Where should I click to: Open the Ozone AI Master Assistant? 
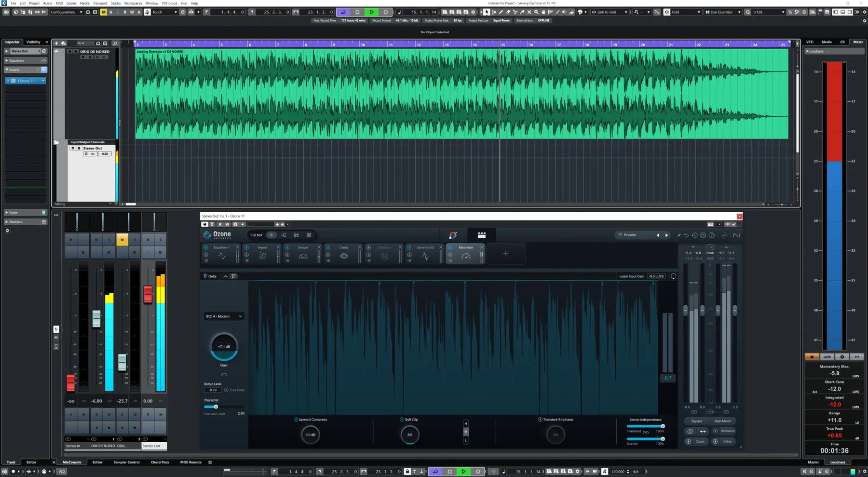pyautogui.click(x=452, y=235)
